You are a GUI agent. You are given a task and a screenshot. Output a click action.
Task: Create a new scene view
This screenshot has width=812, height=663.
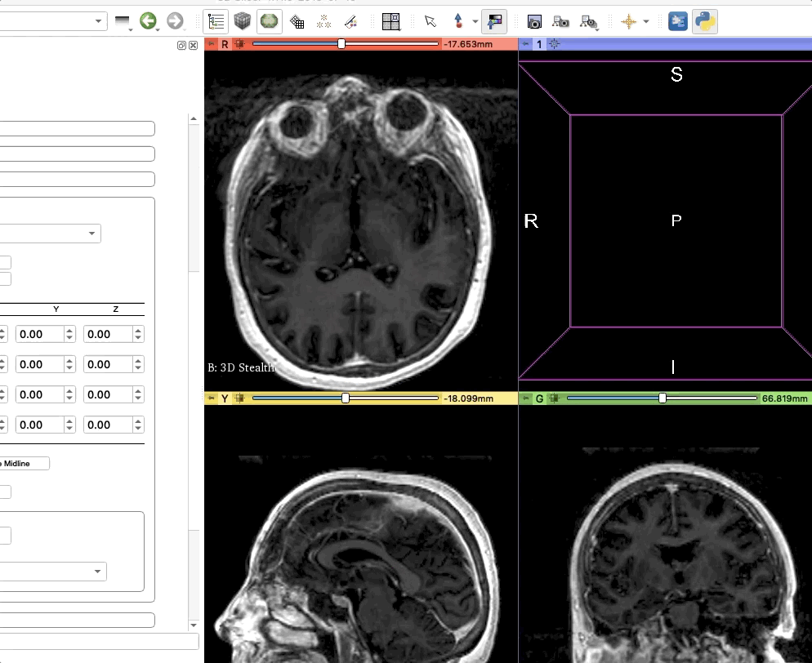[x=561, y=22]
